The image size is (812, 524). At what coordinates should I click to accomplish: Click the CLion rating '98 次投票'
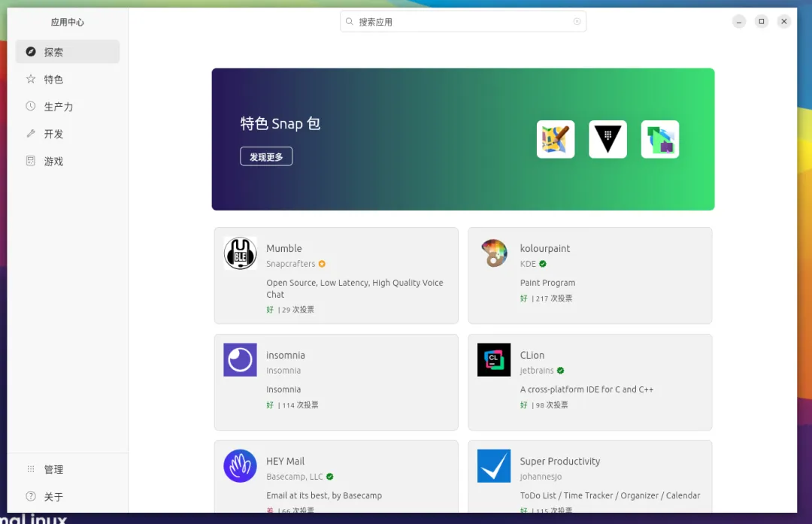[552, 405]
